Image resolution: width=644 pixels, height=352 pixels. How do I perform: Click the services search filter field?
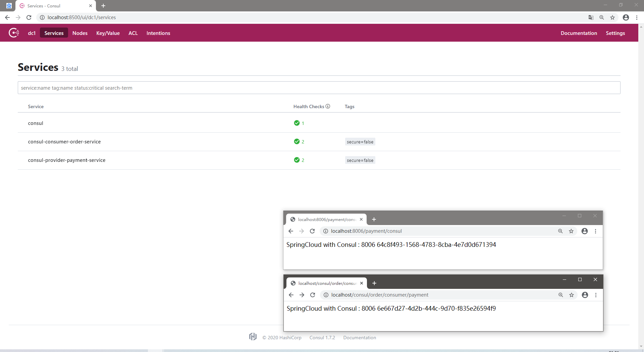click(x=319, y=88)
